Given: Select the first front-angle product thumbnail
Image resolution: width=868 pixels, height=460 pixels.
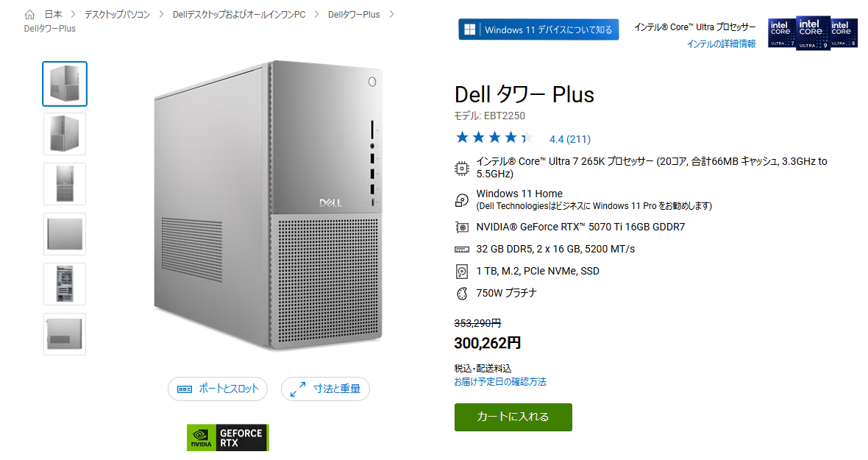Looking at the screenshot, I should coord(65,84).
